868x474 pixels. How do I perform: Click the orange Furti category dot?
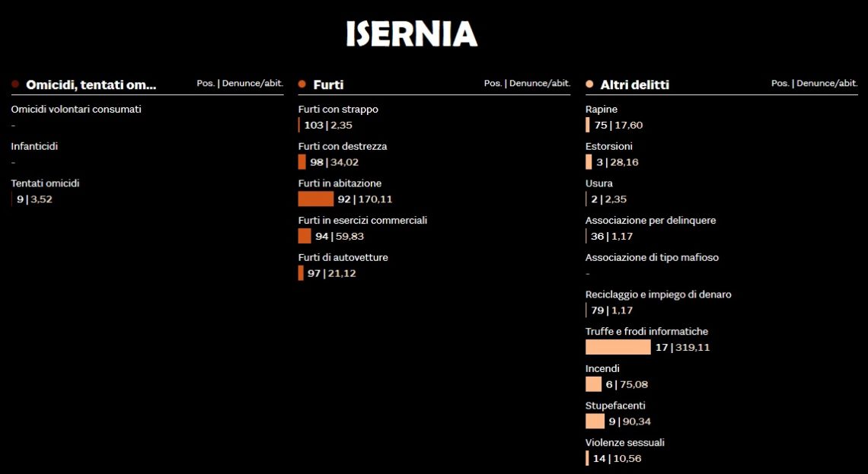[302, 84]
